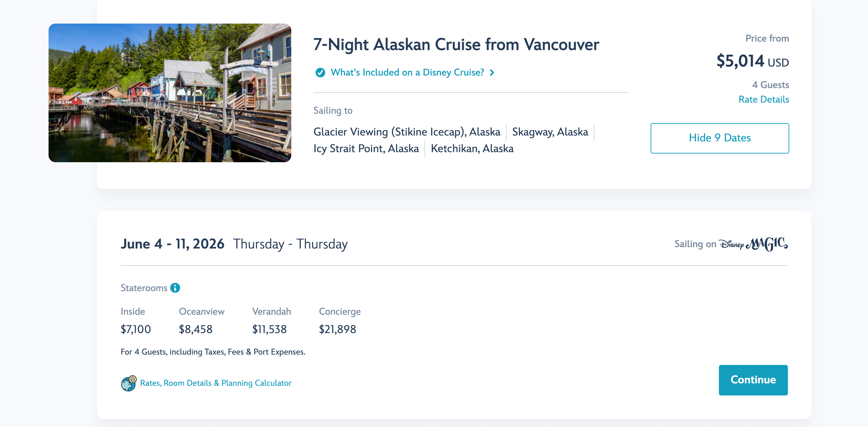Open the Rate Details link
Screen dimensions: 868x427
(x=764, y=99)
